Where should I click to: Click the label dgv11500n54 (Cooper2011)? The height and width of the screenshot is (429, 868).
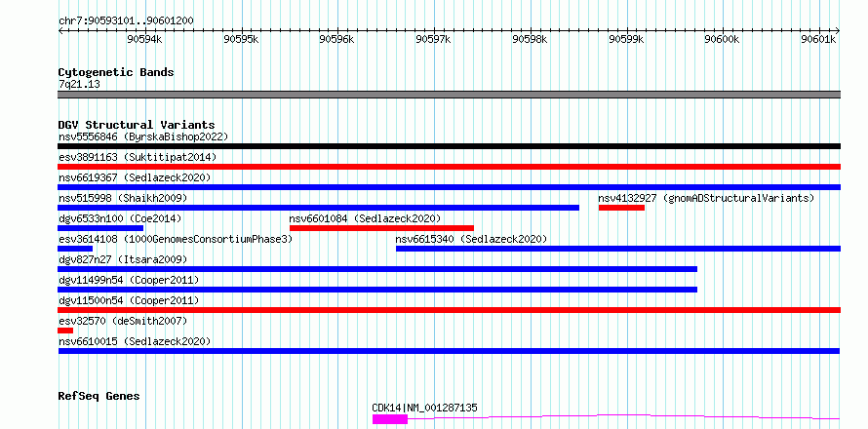(129, 300)
